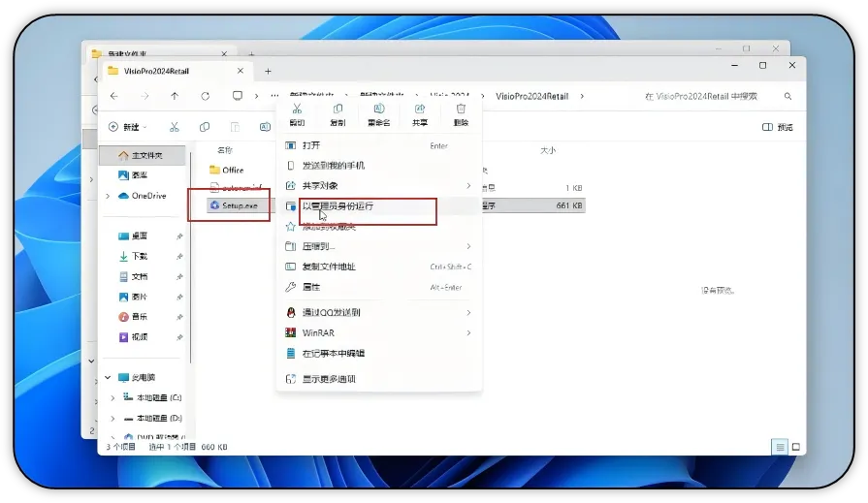This screenshot has width=868, height=503.
Task: Choose 以管理员身份运行 in context menu
Action: 379,205
